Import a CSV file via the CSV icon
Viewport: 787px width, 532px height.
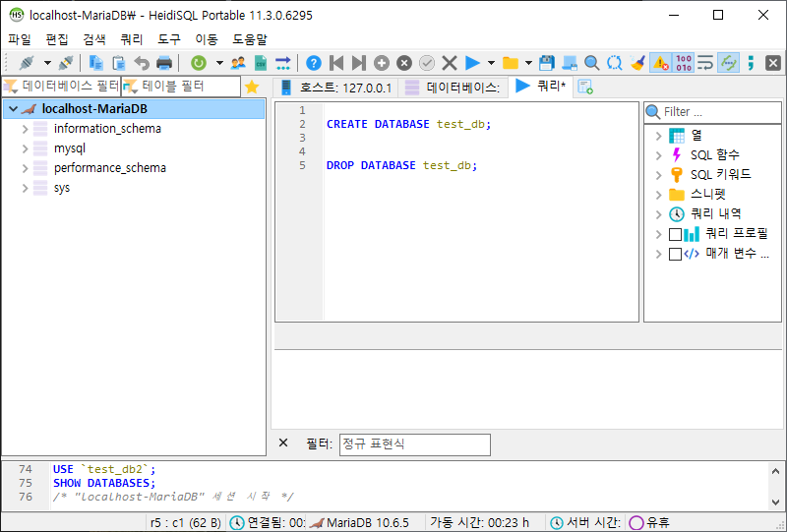pos(261,63)
